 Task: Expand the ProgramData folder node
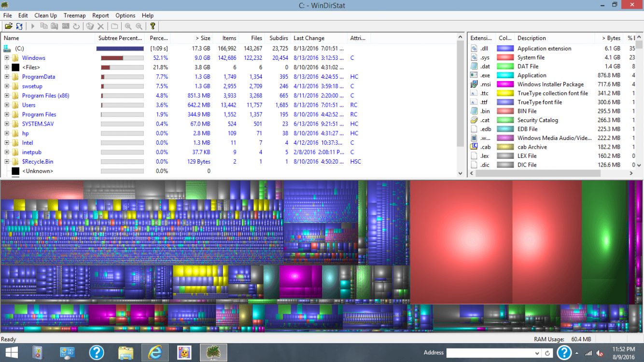coord(7,77)
